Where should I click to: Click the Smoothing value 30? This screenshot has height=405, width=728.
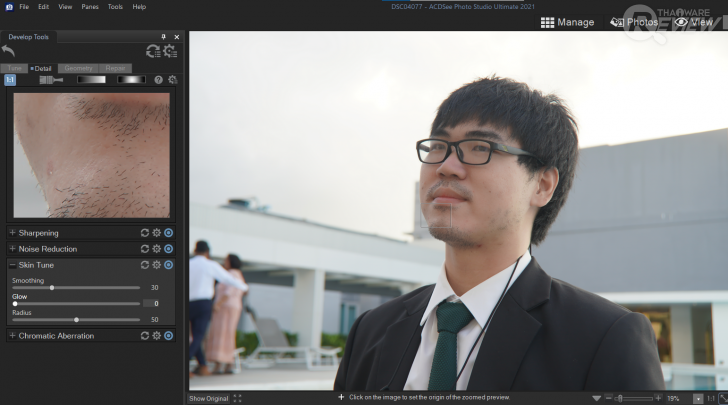pos(155,287)
